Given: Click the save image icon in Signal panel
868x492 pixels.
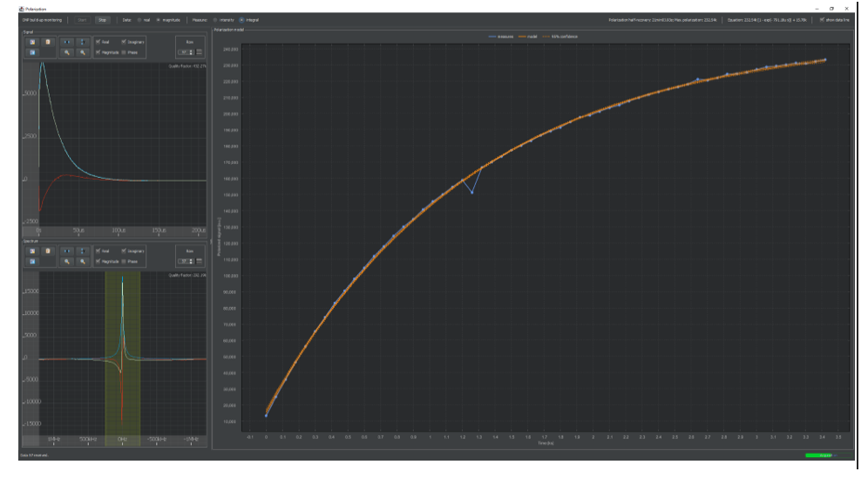Looking at the screenshot, I should click(x=32, y=42).
